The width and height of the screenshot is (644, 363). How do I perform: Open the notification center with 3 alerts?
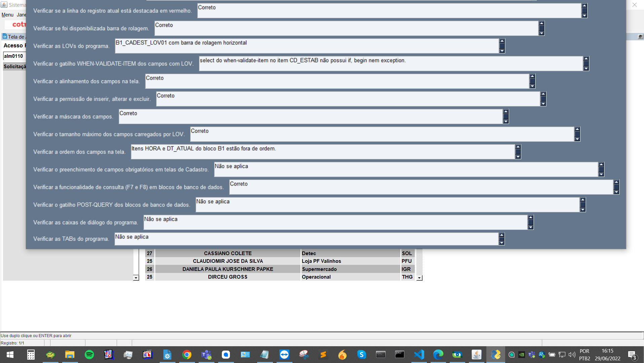(x=632, y=355)
